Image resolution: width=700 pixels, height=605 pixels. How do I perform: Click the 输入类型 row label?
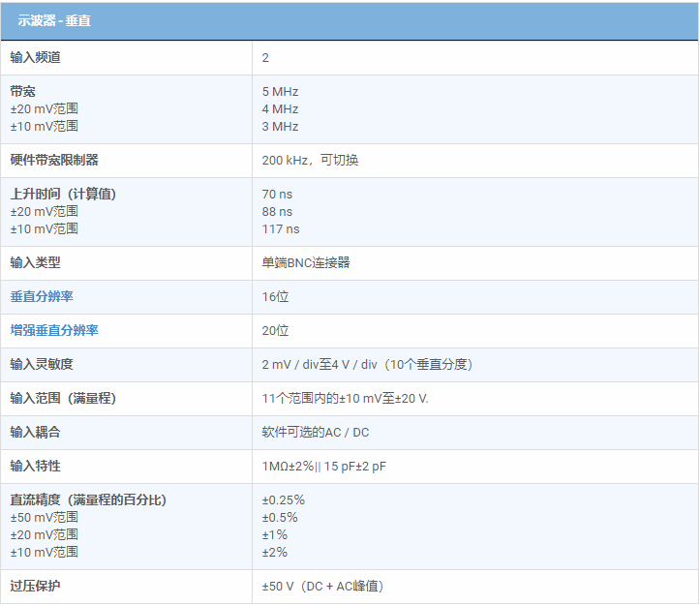click(x=36, y=262)
